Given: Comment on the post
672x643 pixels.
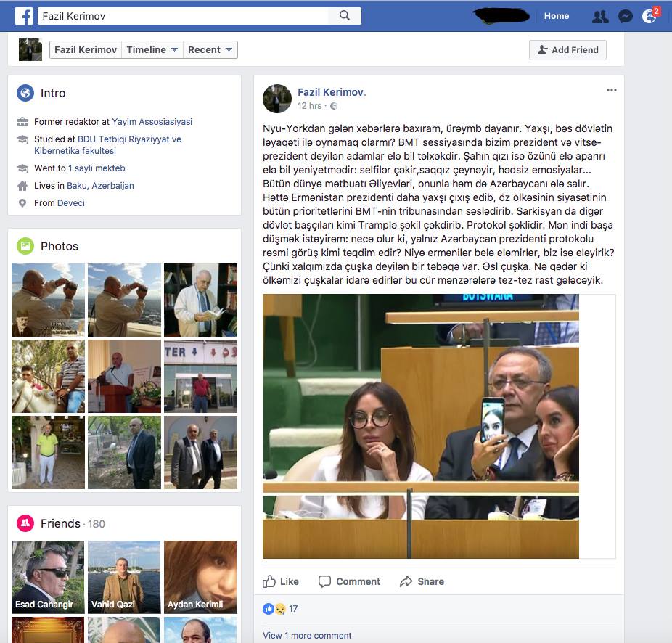Looking at the screenshot, I should click(x=349, y=581).
